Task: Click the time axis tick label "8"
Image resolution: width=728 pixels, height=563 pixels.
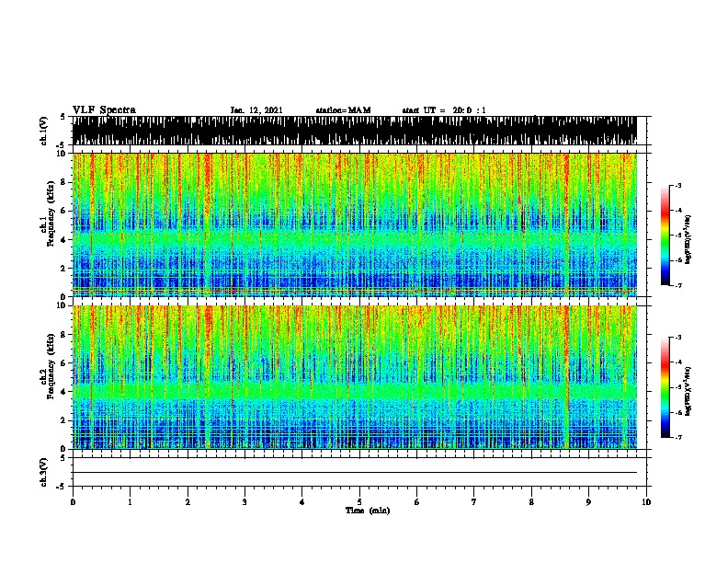Action: click(531, 502)
